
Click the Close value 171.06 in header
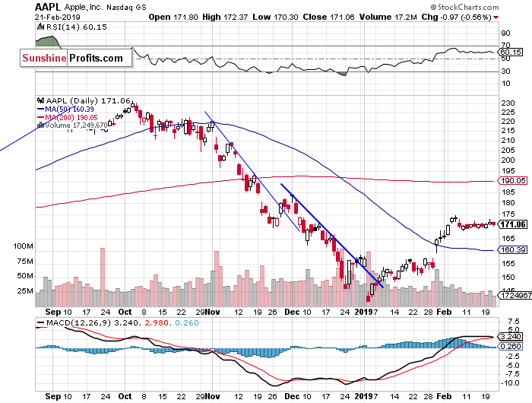click(342, 17)
